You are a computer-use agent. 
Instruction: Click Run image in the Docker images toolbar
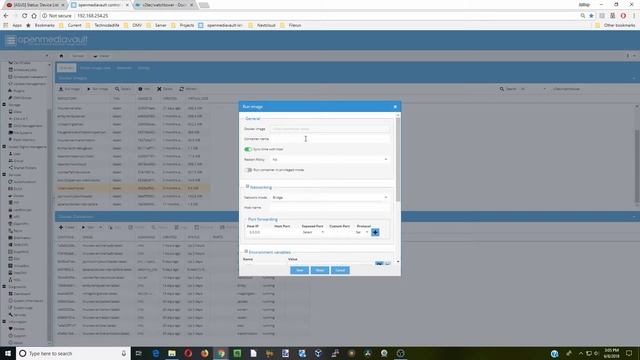click(98, 89)
